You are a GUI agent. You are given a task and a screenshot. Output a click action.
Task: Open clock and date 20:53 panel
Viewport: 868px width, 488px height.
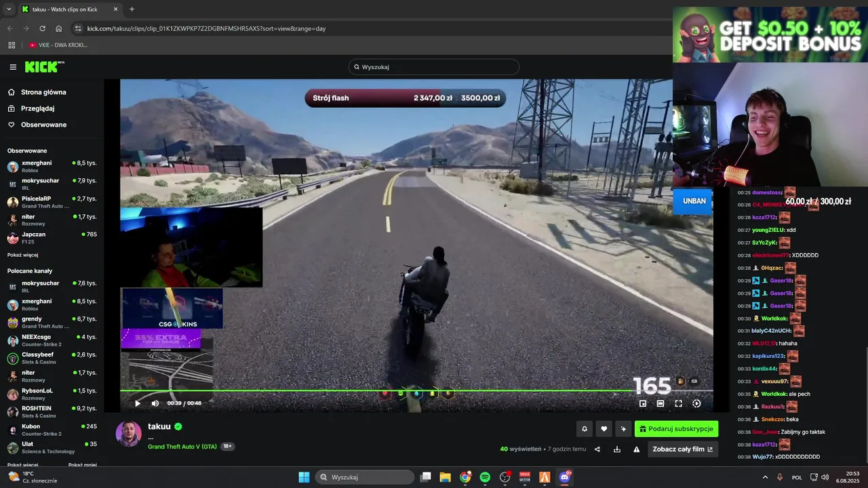pyautogui.click(x=848, y=477)
